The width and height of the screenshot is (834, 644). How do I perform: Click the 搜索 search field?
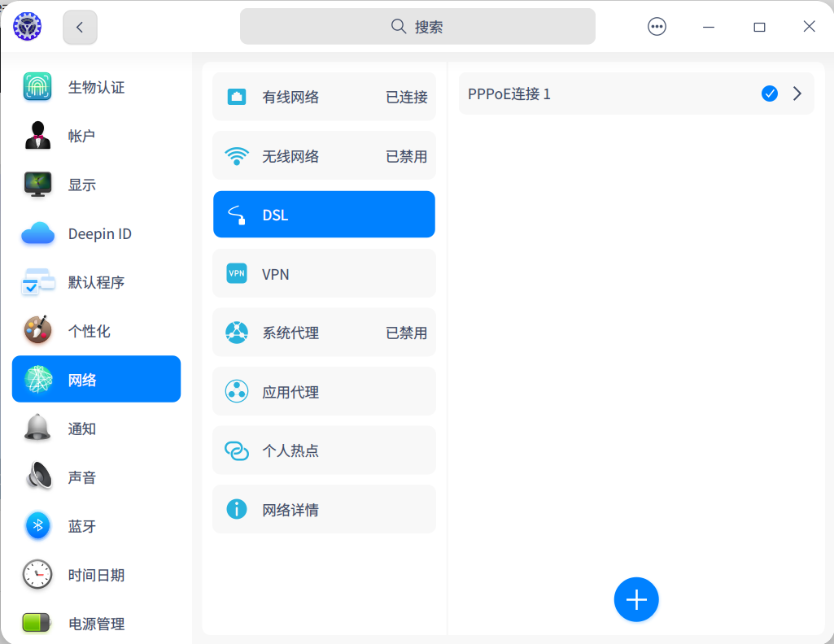coord(417,26)
